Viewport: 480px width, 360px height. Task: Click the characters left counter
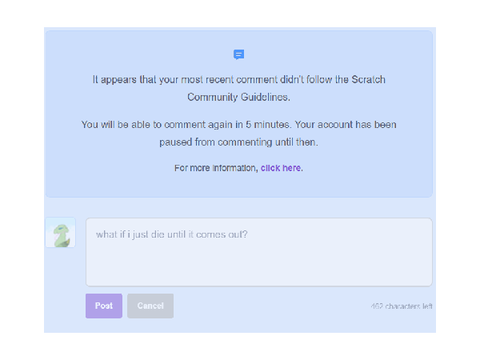point(402,306)
